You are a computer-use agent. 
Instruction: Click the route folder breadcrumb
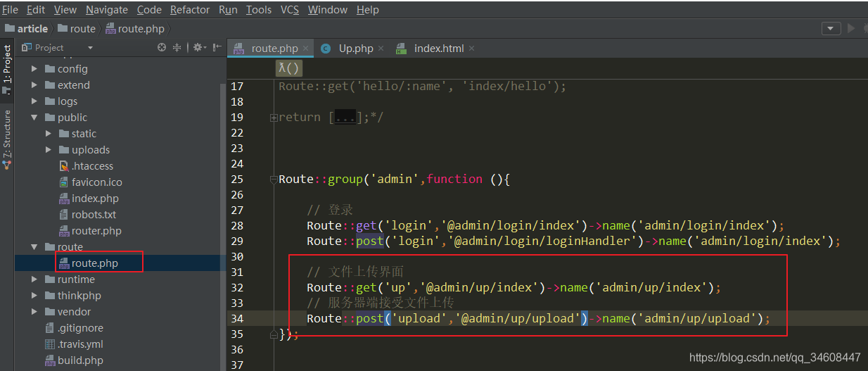(x=77, y=29)
